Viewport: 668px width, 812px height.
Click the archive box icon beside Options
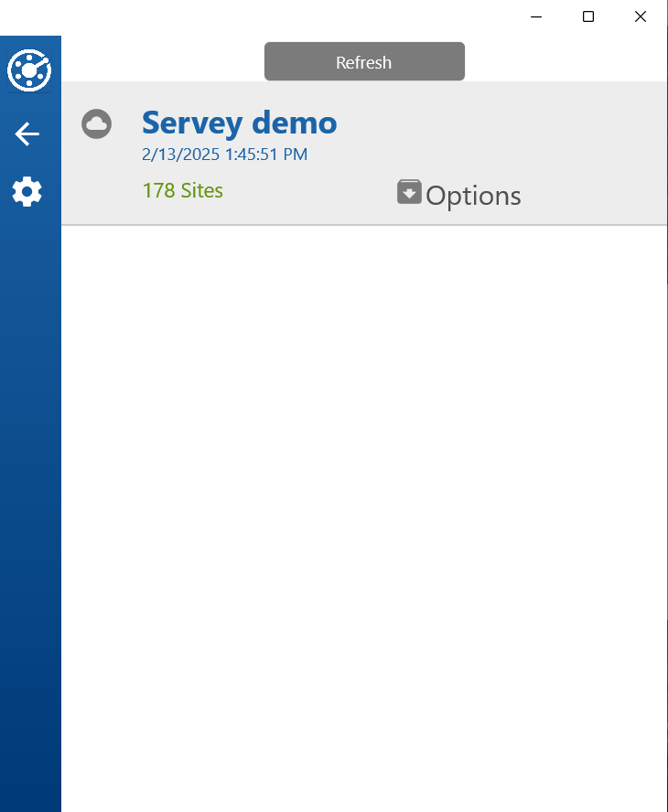click(409, 192)
